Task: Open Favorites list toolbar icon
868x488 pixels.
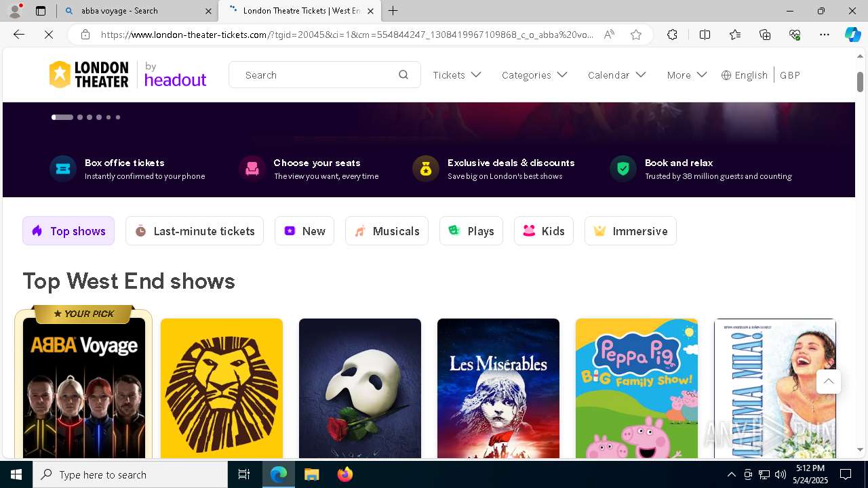Action: [735, 35]
